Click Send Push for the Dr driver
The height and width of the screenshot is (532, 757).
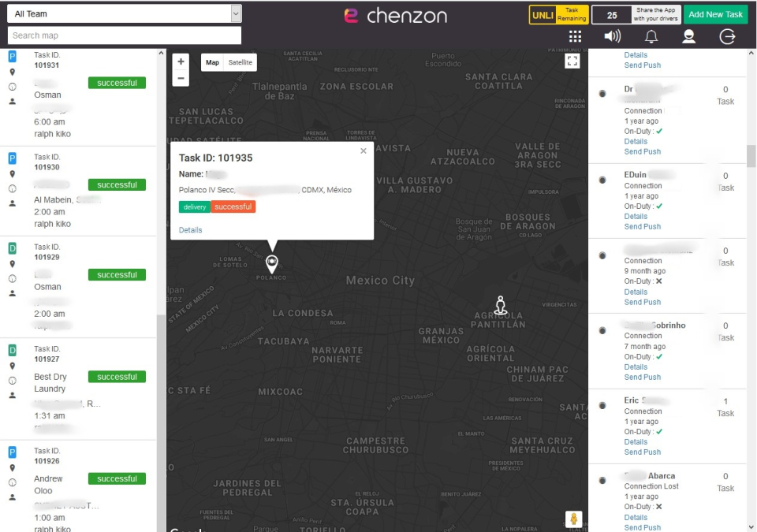click(x=643, y=151)
